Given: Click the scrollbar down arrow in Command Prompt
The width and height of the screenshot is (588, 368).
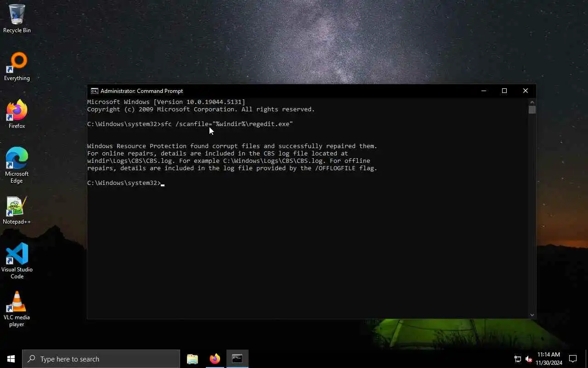Looking at the screenshot, I should click(532, 315).
